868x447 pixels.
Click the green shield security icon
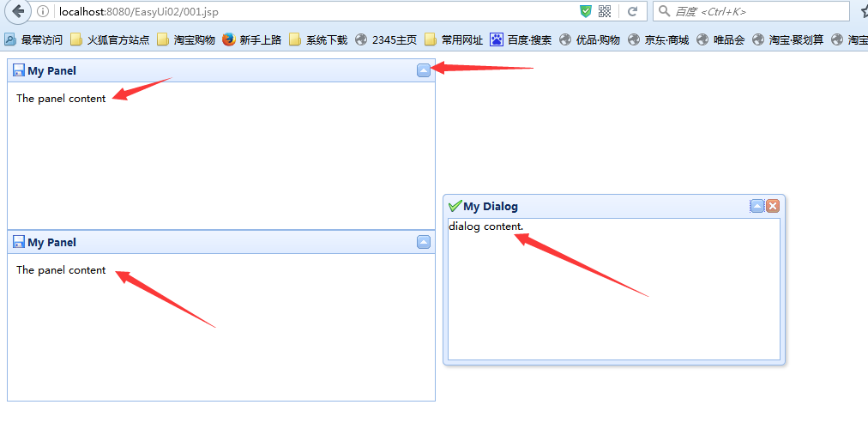pyautogui.click(x=586, y=12)
